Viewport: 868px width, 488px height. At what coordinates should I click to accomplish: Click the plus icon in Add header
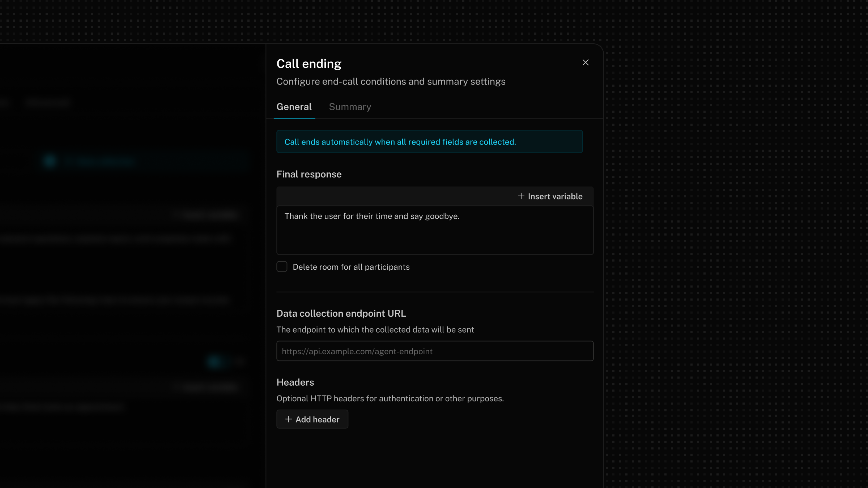tap(288, 419)
